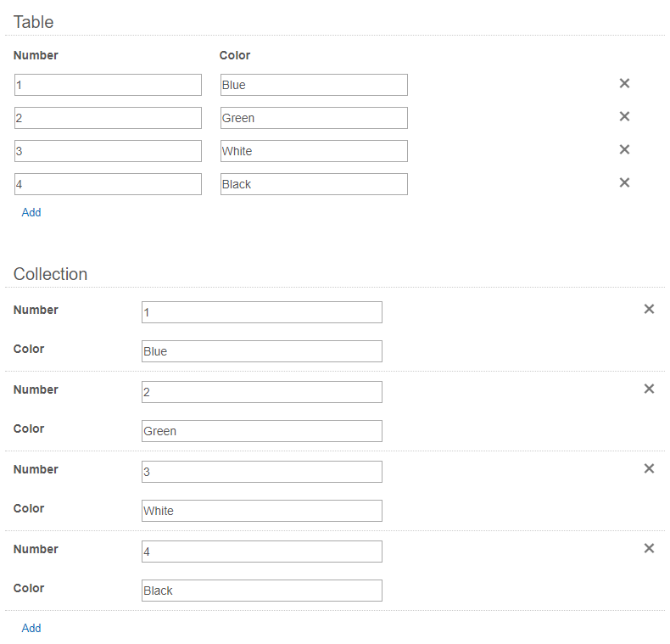Remove Collection item number 1
The image size is (670, 644).
[649, 309]
